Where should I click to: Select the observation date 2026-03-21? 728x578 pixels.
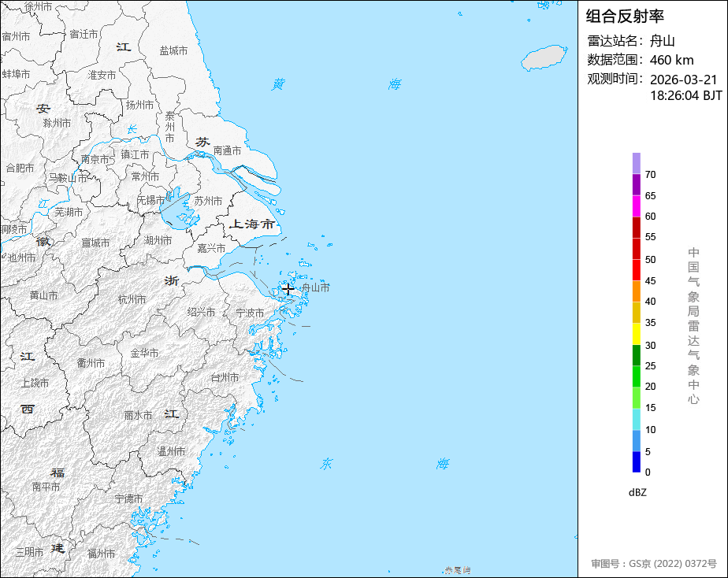pyautogui.click(x=683, y=80)
